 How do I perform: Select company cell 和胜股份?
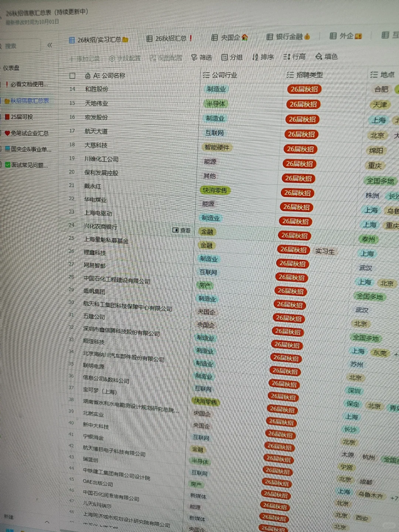[x=96, y=89]
